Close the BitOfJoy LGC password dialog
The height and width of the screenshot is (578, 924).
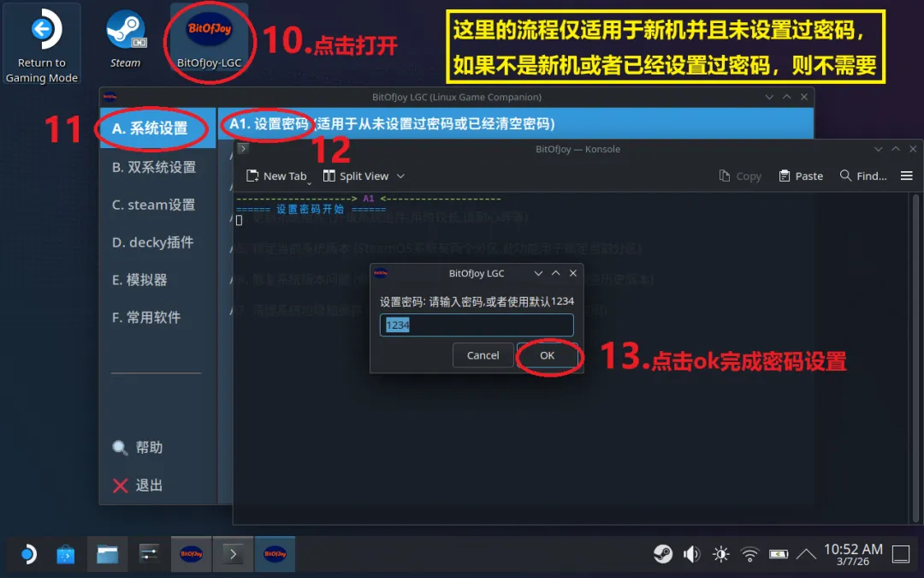[572, 273]
